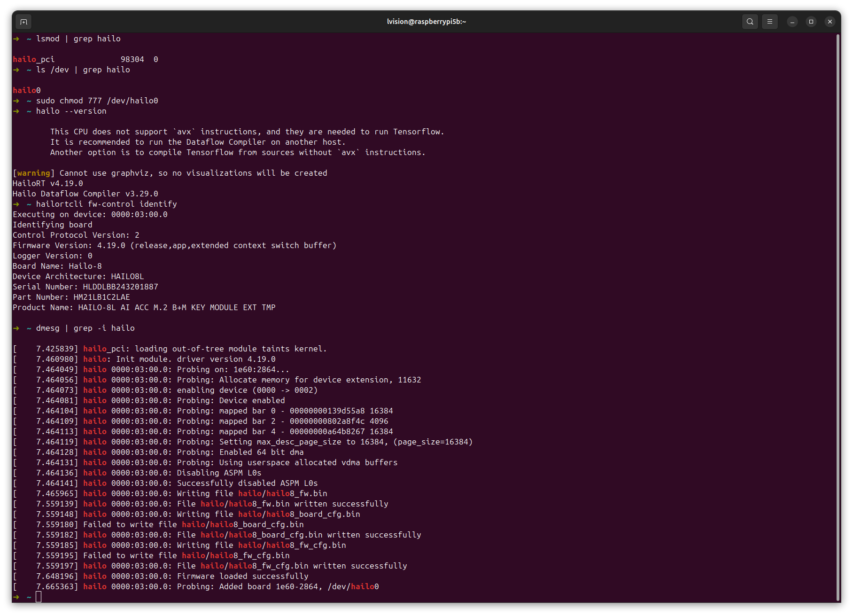Click the hailo_pci module line with 98304

pos(85,60)
